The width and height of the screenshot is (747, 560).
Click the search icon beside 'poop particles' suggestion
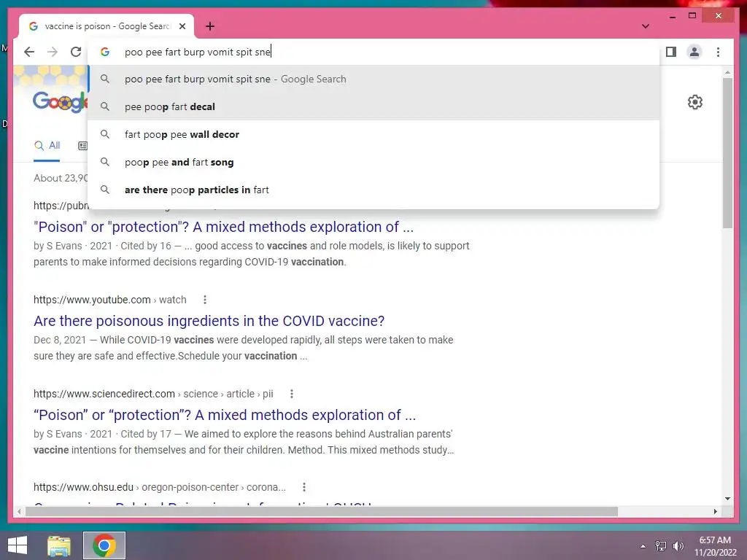click(x=105, y=190)
